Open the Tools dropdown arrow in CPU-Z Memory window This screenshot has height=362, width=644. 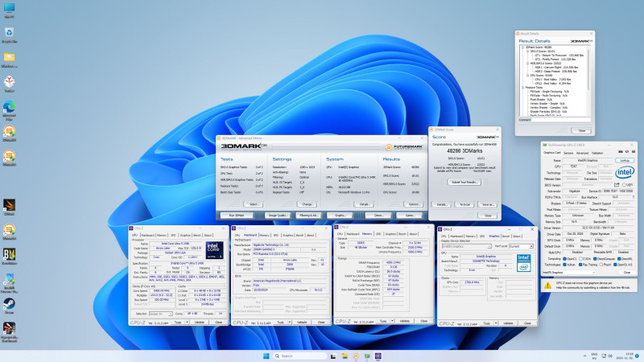coord(392,321)
